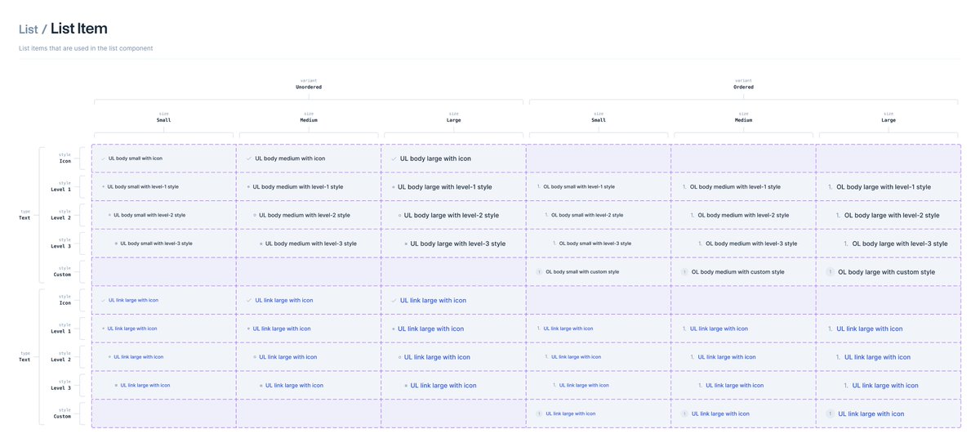
Task: Select 'OL body medium with level-1 style'
Action: [735, 187]
